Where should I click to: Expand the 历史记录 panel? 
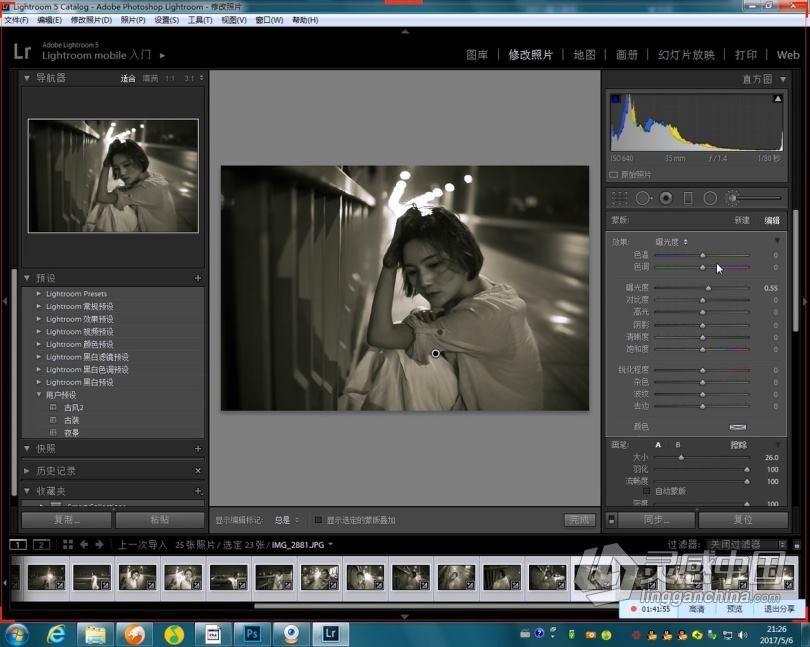(x=27, y=471)
